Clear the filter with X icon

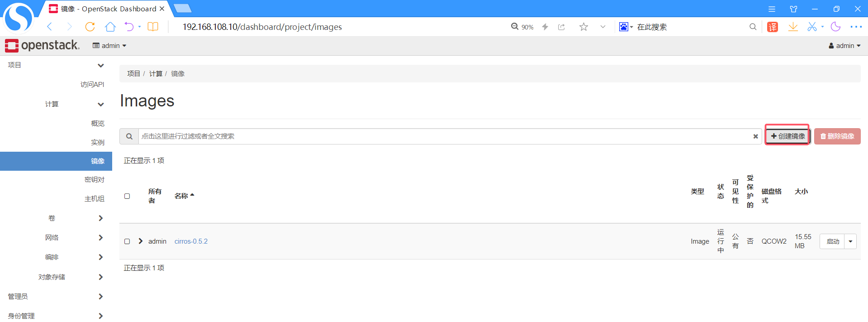tap(755, 136)
